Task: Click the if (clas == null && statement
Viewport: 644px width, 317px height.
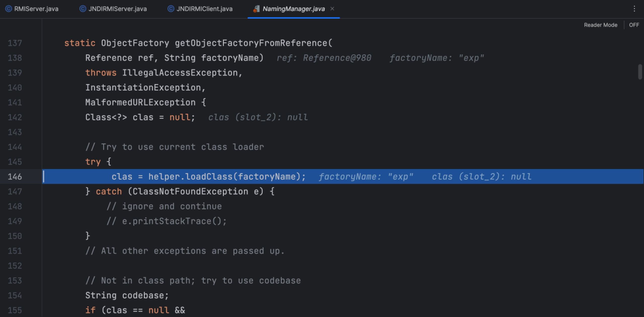Action: [135, 310]
